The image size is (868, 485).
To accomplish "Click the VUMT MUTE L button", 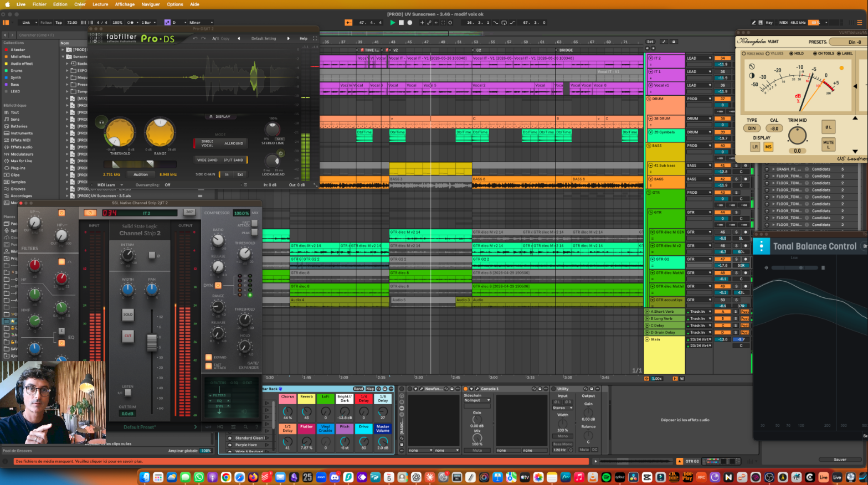I will coord(828,145).
